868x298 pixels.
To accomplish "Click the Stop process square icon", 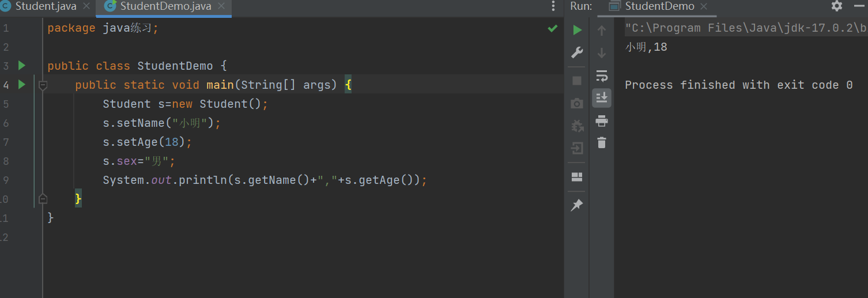I will 577,81.
